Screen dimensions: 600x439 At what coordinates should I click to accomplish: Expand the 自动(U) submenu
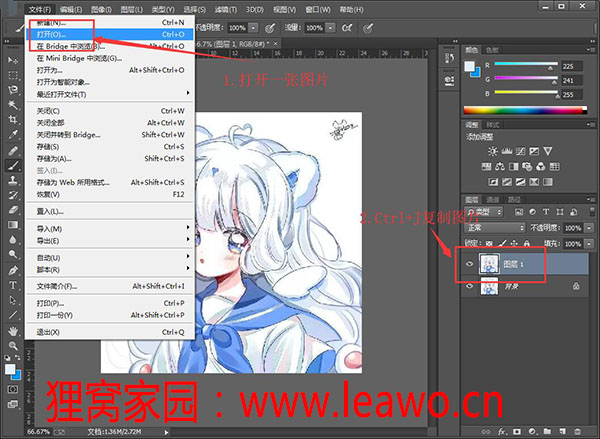pos(110,258)
